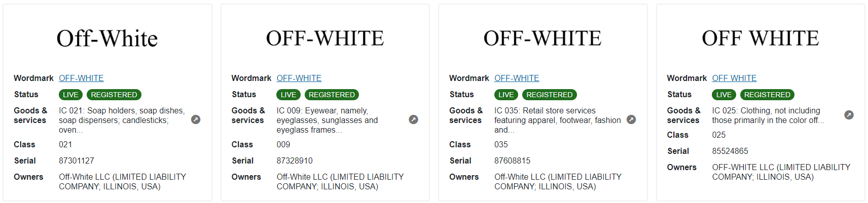Screen dimensions: 868x203
Task: Click LIVE badge on retail store card
Action: (506, 95)
